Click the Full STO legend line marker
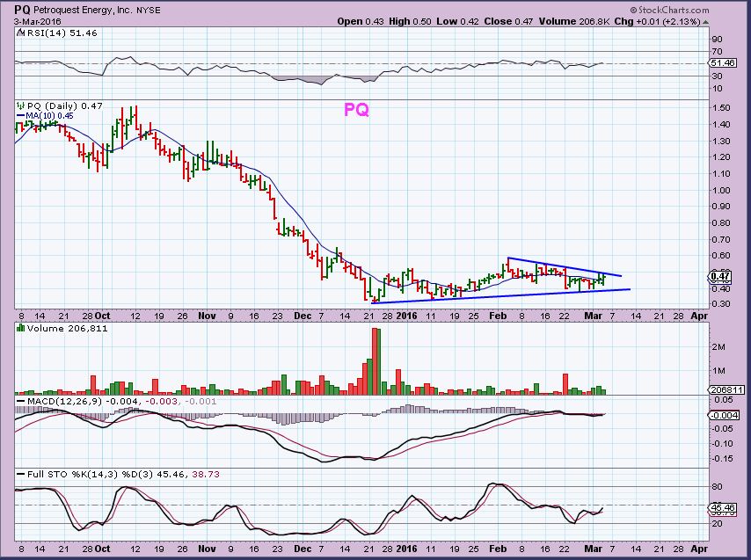This screenshot has width=751, height=560. click(x=20, y=476)
